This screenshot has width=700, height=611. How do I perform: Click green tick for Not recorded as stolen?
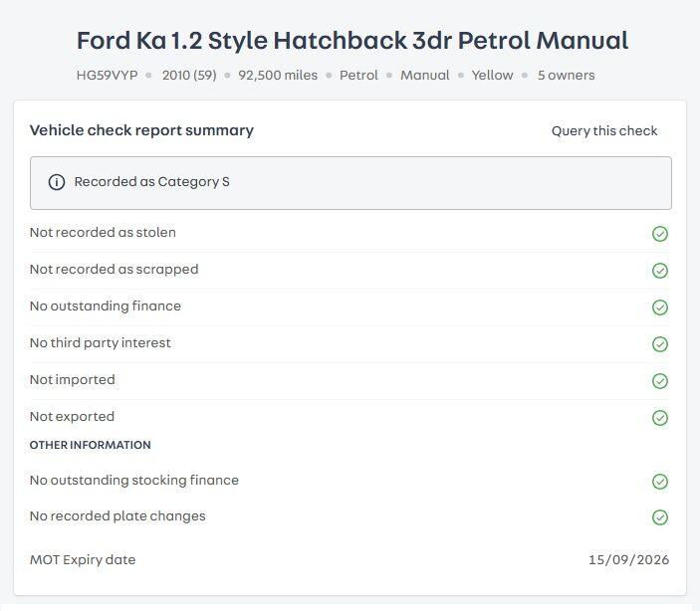(x=660, y=234)
